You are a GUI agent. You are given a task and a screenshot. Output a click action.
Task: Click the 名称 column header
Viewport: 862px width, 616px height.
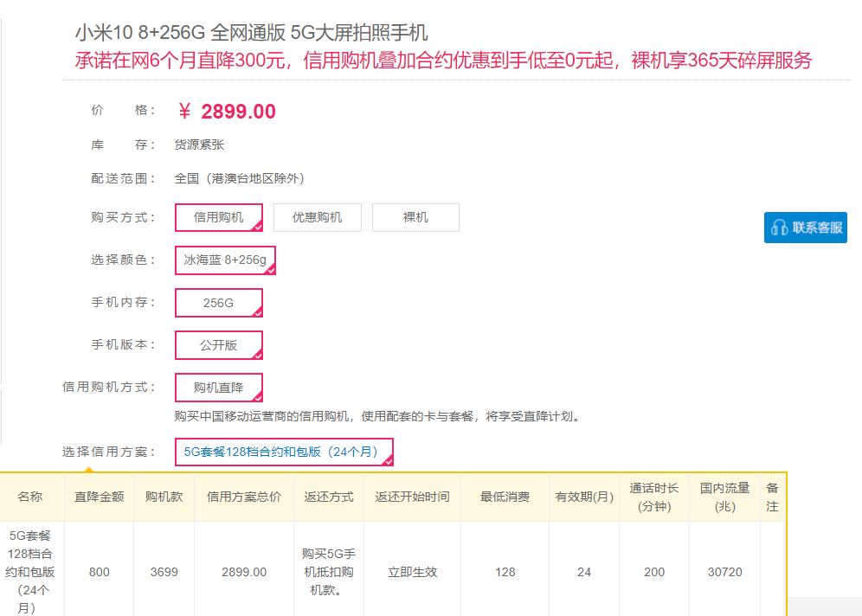[32, 496]
